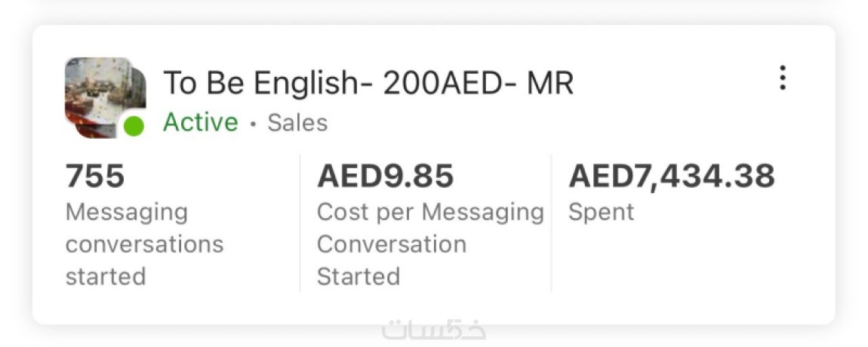868x347 pixels.
Task: Click divider between cost and Spent columns
Action: [552, 223]
